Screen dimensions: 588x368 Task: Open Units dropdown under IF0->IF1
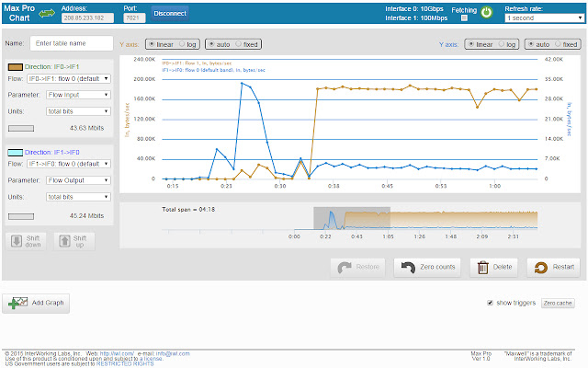click(x=78, y=111)
